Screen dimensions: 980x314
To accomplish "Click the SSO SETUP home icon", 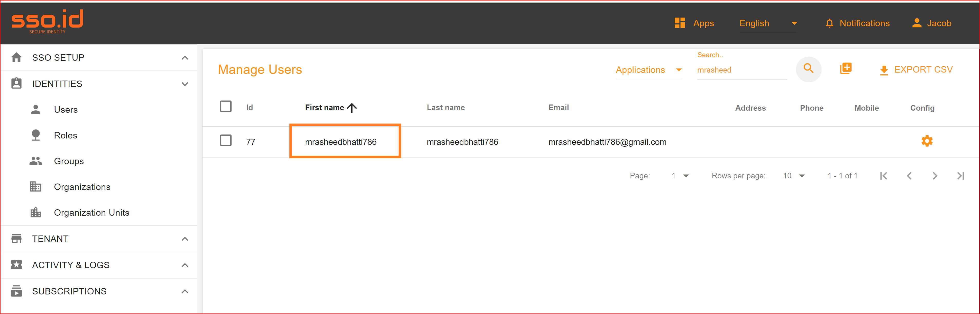I will click(x=16, y=58).
